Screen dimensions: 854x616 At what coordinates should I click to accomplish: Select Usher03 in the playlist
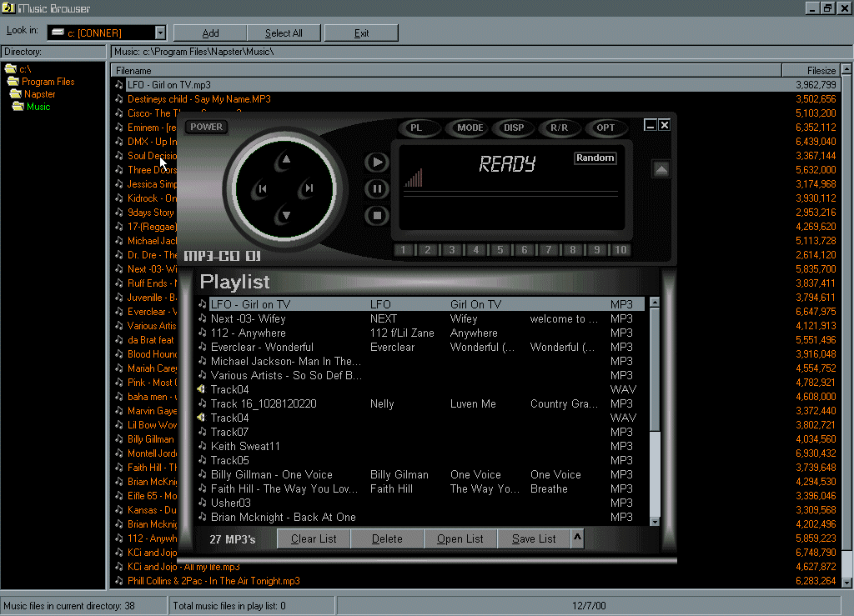(x=421, y=503)
